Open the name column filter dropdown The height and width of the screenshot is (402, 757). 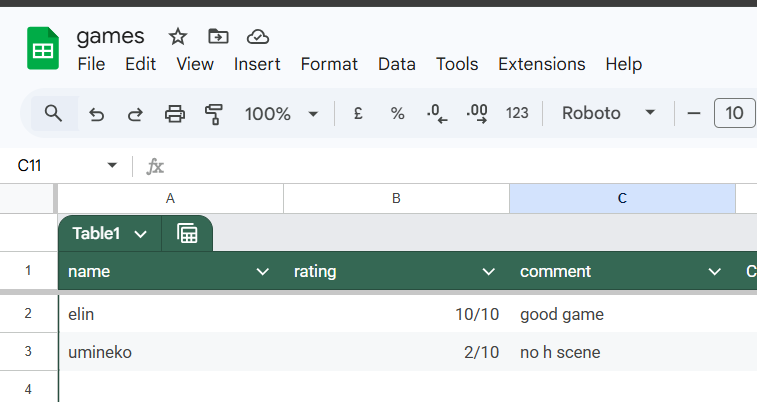[x=263, y=272]
